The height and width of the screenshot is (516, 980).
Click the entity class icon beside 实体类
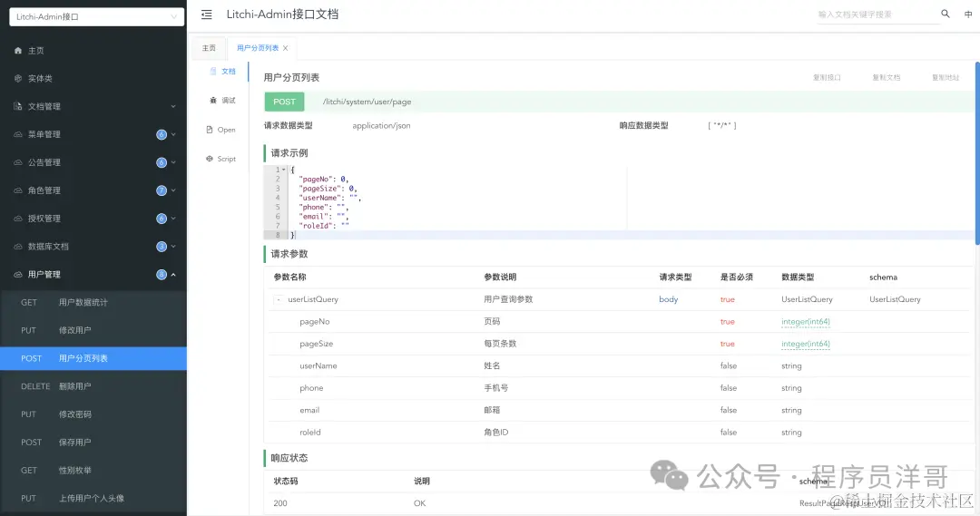click(18, 79)
